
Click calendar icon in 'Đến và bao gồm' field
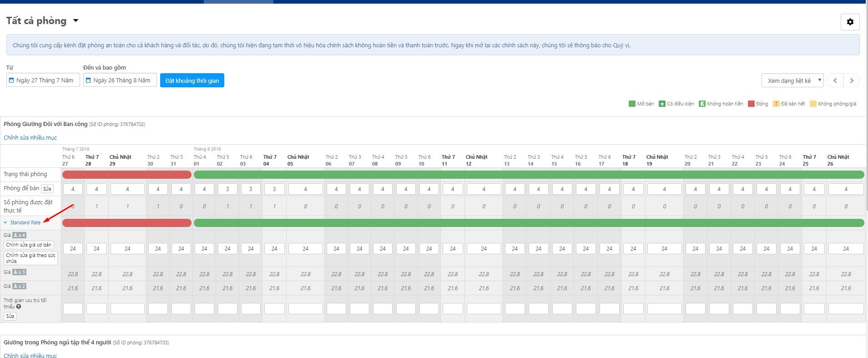89,80
